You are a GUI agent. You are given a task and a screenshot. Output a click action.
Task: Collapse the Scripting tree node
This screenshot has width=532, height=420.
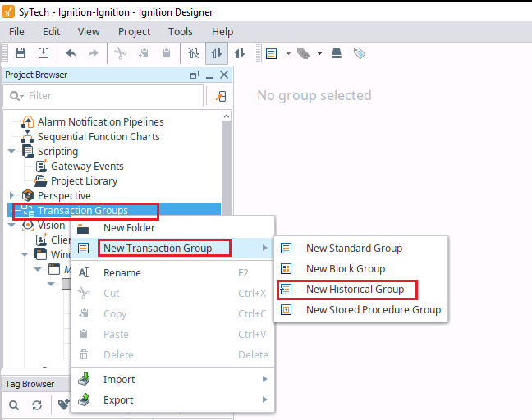[11, 151]
